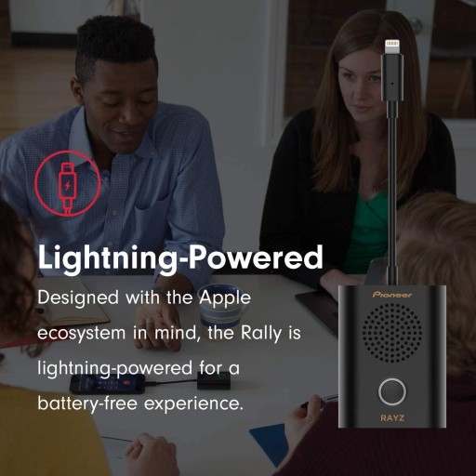The width and height of the screenshot is (476, 476).
Task: Click the text "ecosystem in mind, the Rally is"
Action: 169,334
